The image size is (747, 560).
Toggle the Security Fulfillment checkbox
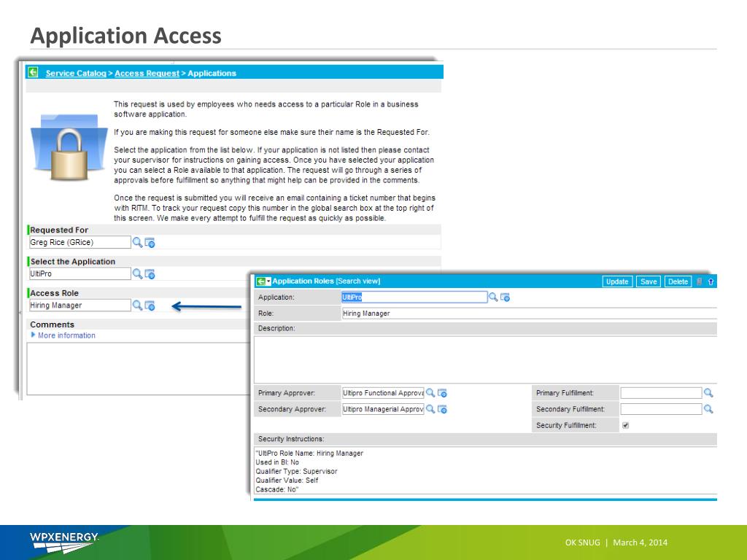point(625,425)
